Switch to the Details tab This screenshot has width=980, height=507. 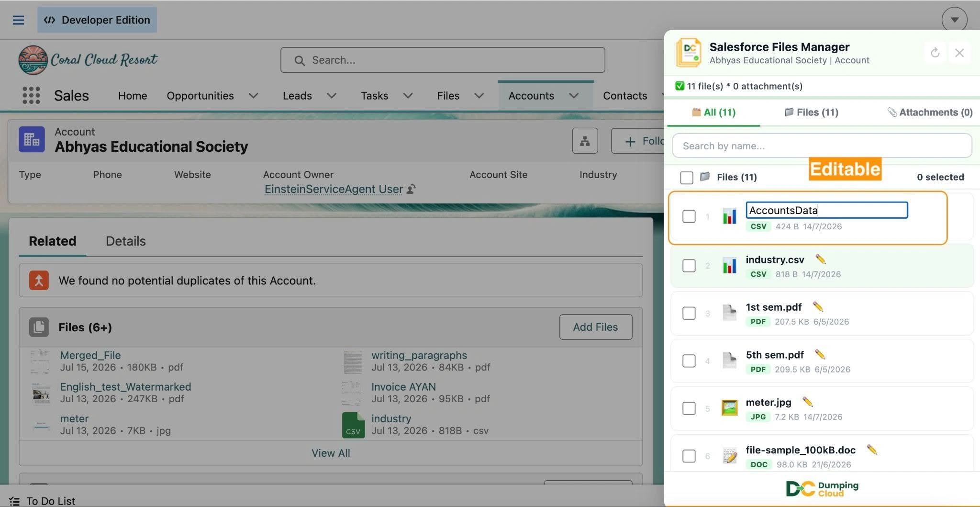[x=125, y=241]
